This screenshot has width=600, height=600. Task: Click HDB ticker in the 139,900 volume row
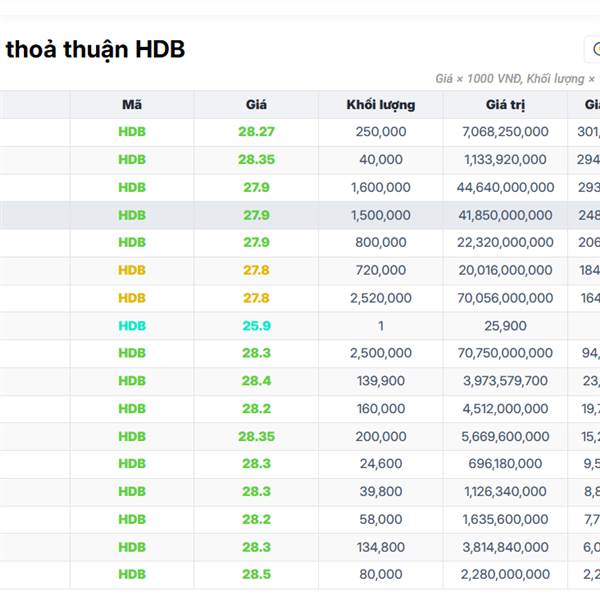132,381
